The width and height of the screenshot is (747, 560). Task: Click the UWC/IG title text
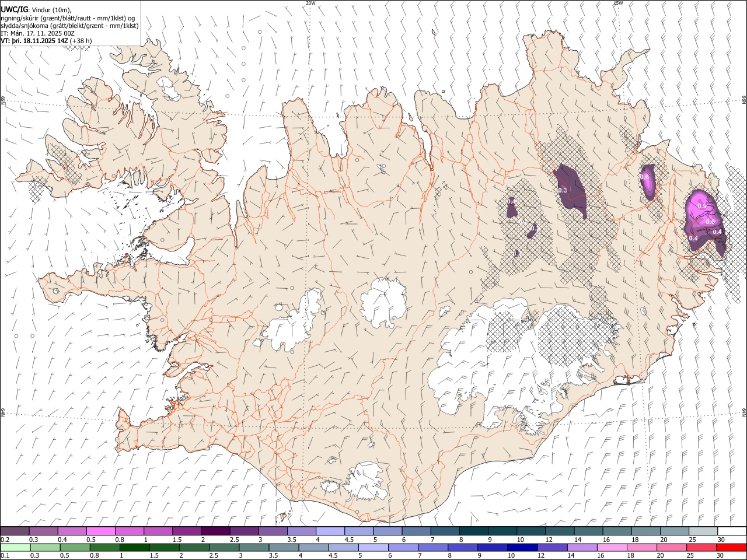[x=14, y=9]
